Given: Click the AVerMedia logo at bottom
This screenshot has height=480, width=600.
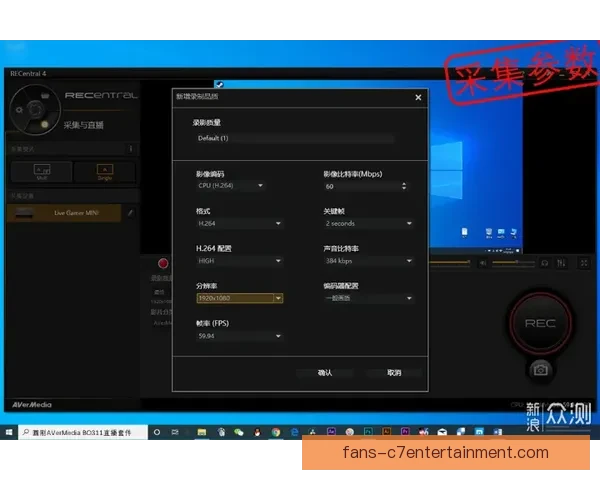Looking at the screenshot, I should pos(32,405).
